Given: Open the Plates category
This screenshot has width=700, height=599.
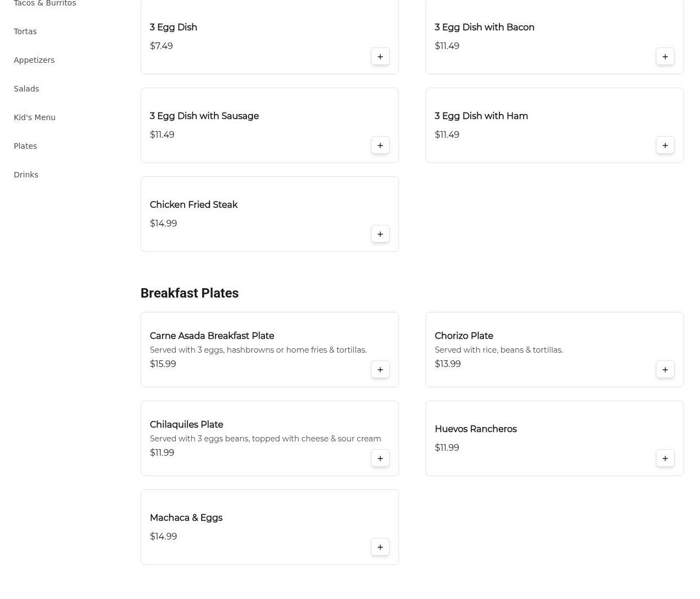Looking at the screenshot, I should coord(25,146).
